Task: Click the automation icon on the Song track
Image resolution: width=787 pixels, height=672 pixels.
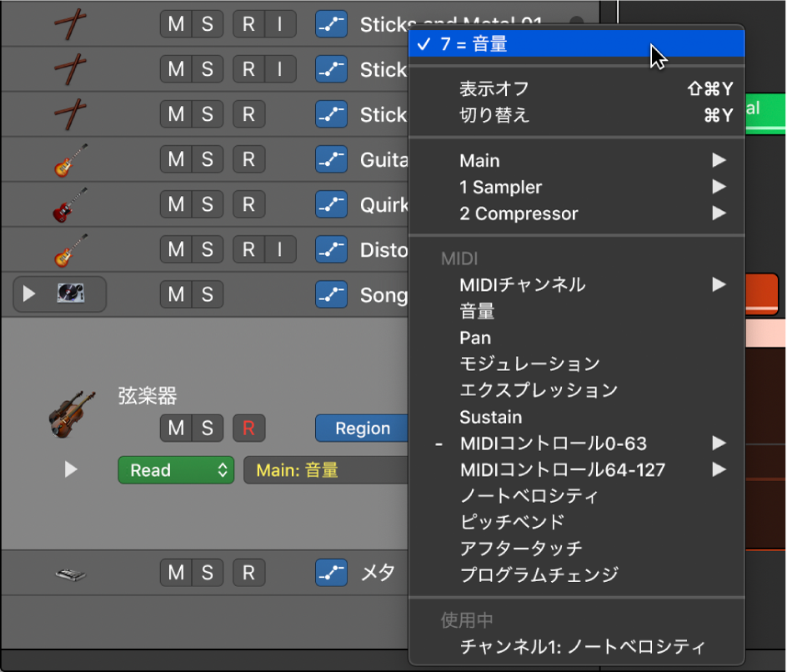Action: [331, 293]
